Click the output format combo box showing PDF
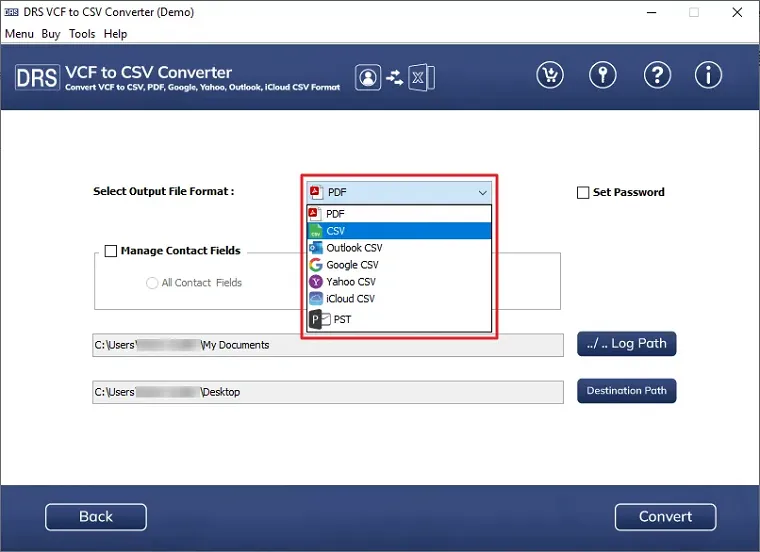The image size is (760, 552). [x=399, y=192]
